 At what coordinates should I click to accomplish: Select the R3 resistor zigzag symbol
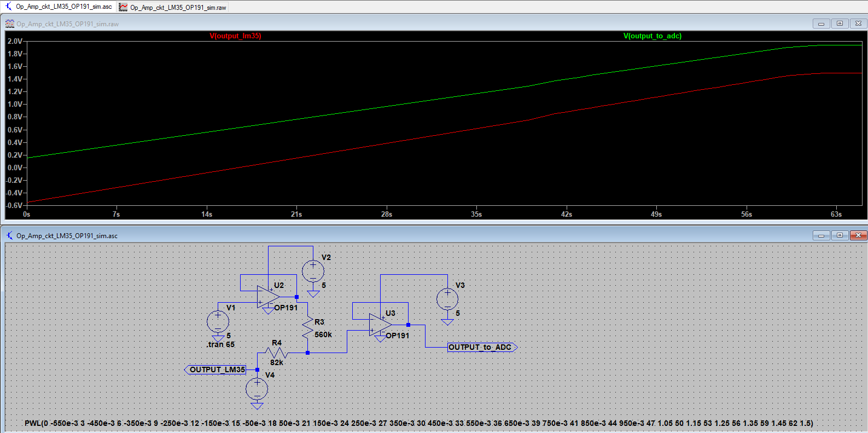pyautogui.click(x=307, y=327)
